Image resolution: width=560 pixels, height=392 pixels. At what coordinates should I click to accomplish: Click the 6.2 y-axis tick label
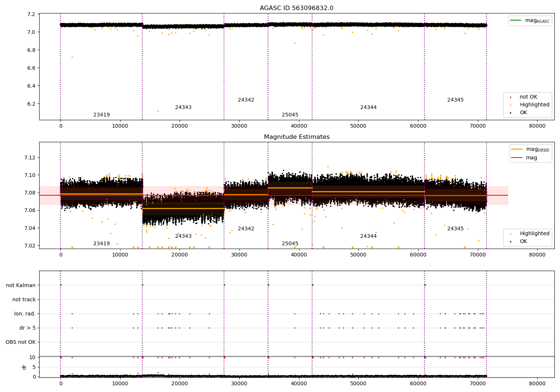[x=31, y=104]
